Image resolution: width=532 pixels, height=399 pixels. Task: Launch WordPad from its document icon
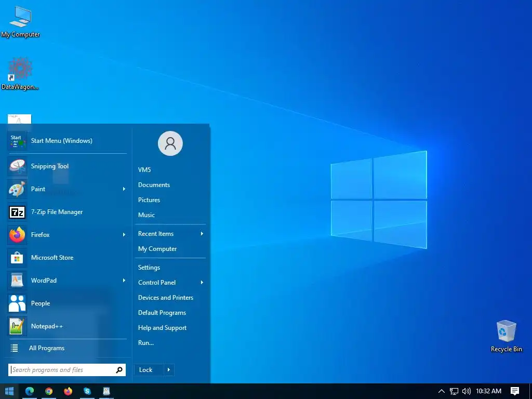pos(17,281)
